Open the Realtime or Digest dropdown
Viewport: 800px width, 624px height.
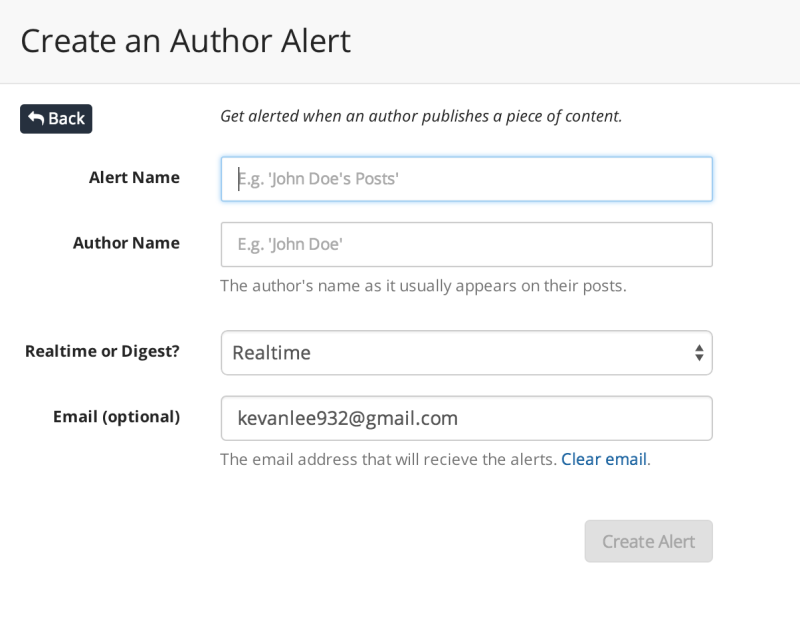466,353
